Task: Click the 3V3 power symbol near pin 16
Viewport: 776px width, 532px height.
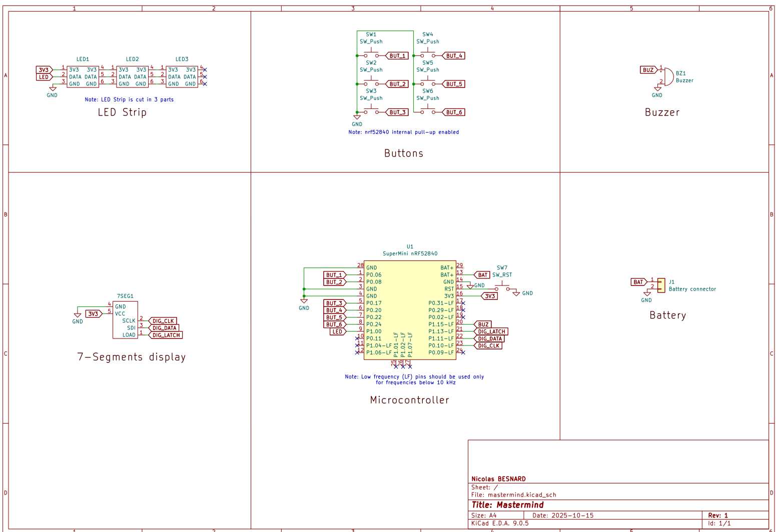Action: [489, 295]
